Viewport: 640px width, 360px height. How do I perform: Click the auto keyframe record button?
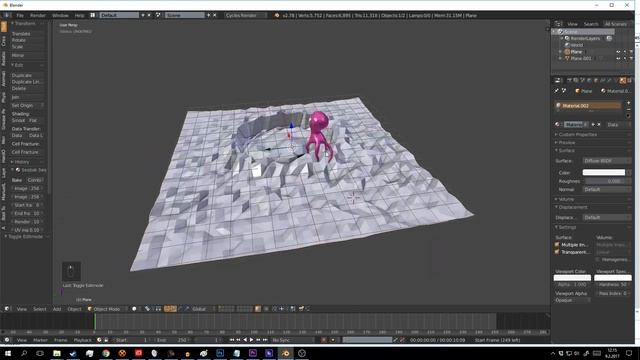(325, 340)
